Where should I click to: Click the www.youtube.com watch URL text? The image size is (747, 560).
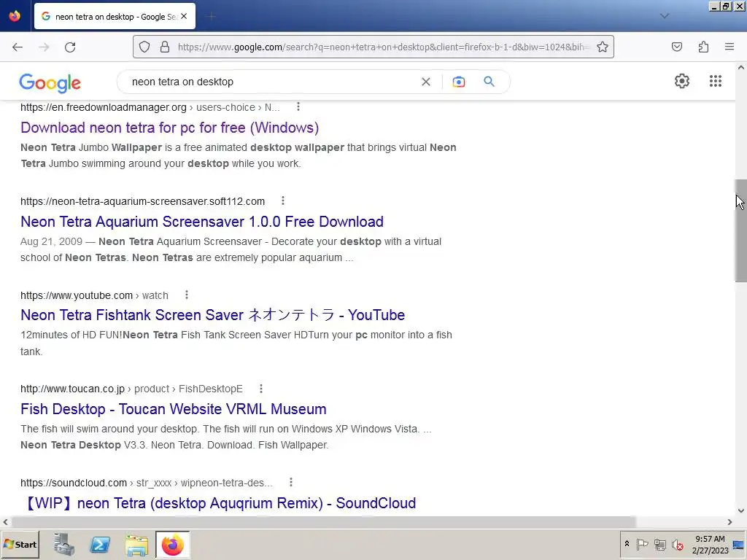[94, 295]
